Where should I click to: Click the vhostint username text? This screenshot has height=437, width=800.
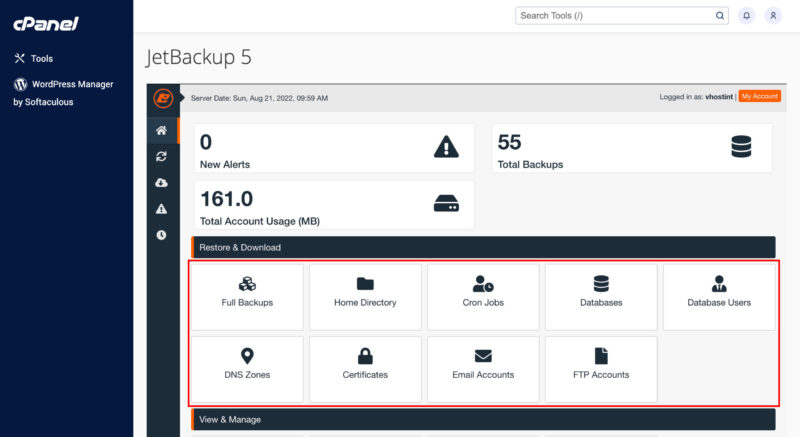click(719, 97)
